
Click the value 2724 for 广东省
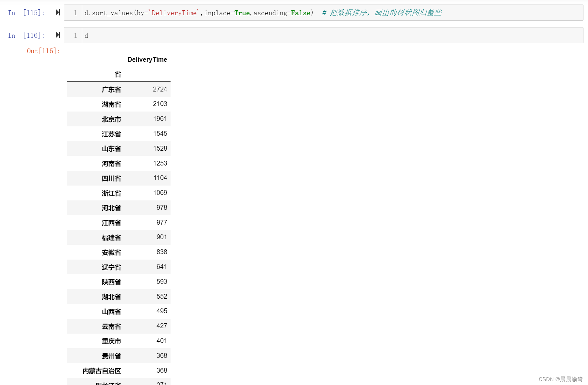pos(160,89)
